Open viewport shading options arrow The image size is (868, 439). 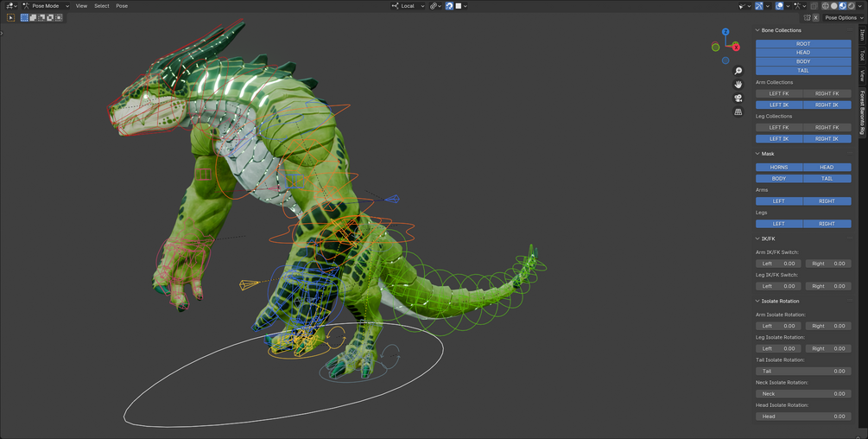859,6
